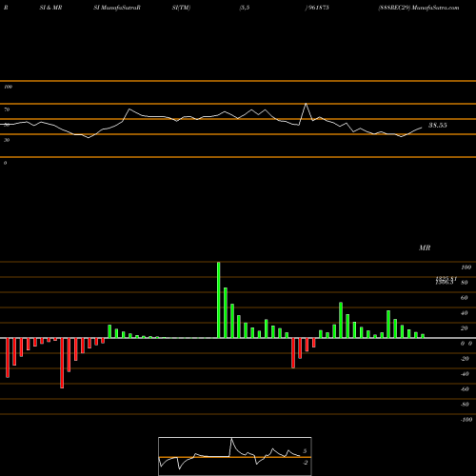The image size is (476, 476).
Task: Click the '(888REC29) MunafaSutra.com' label
Action: click(419, 8)
